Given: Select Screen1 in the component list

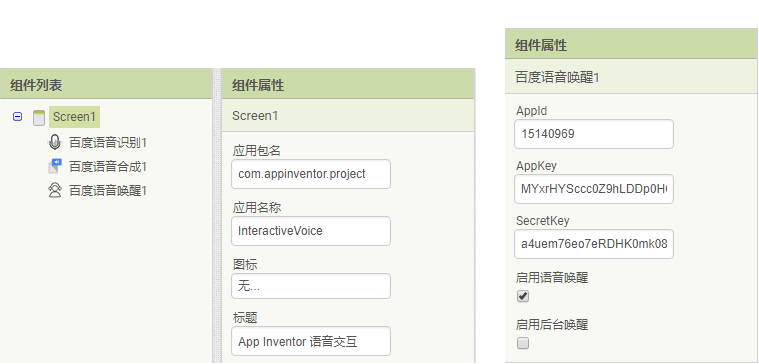Looking at the screenshot, I should coord(75,117).
